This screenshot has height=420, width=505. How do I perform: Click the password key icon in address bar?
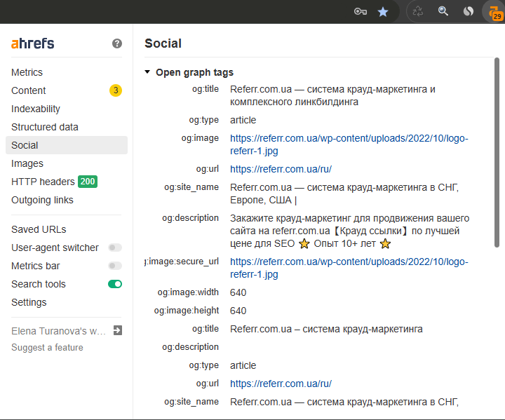[361, 11]
